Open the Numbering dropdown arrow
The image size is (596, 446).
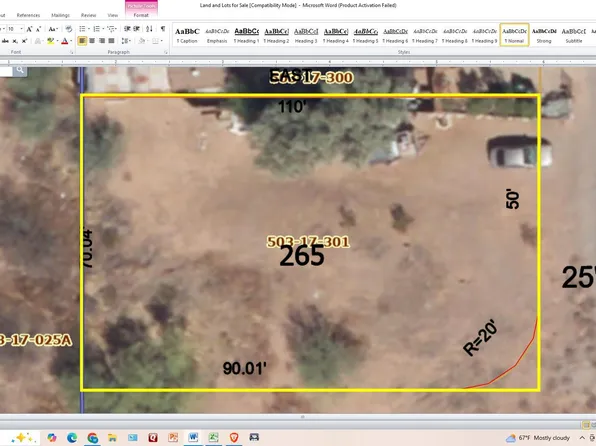coord(103,29)
